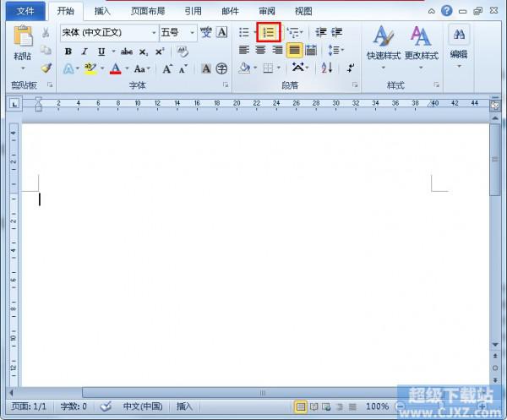Click the Increase Indent icon

pyautogui.click(x=336, y=32)
